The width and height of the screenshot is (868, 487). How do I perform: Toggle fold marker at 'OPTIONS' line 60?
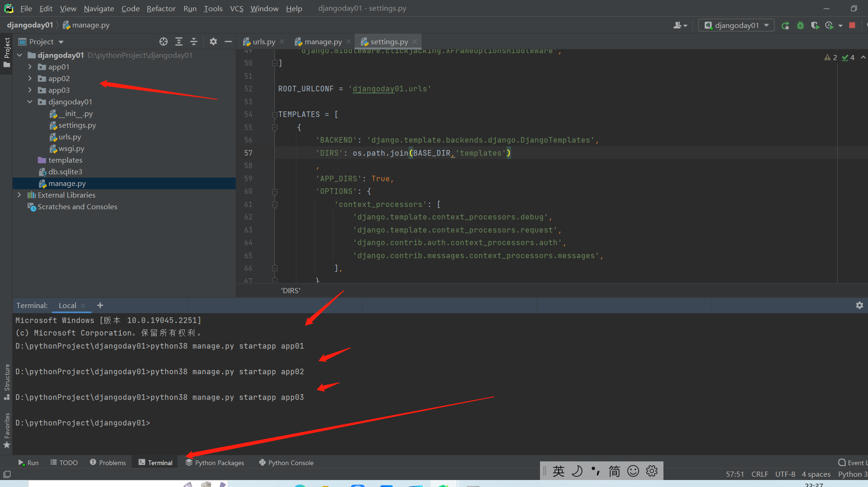pyautogui.click(x=275, y=192)
